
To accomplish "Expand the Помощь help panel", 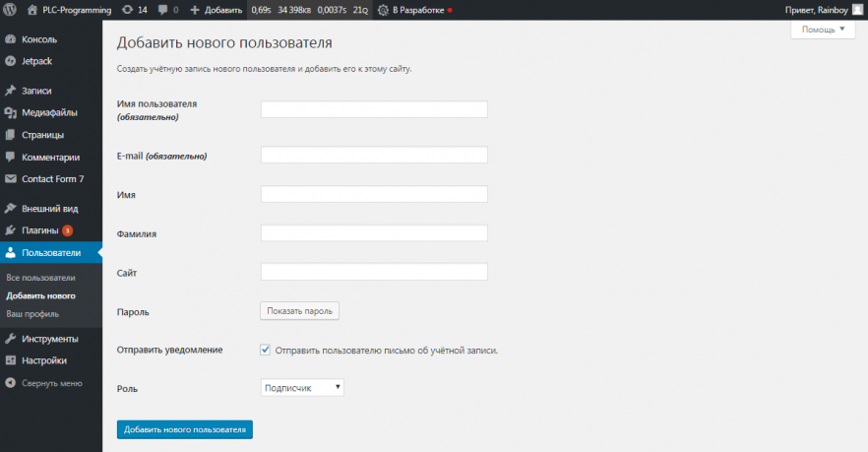I will click(823, 30).
